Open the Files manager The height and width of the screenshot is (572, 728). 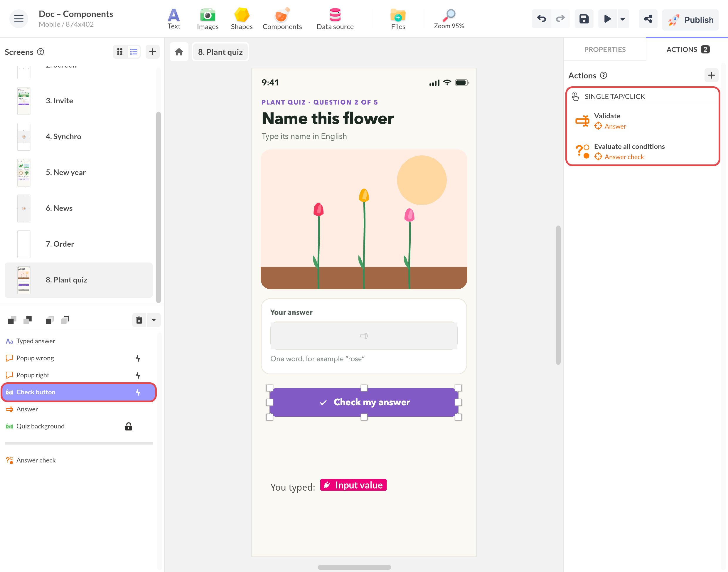click(x=398, y=19)
